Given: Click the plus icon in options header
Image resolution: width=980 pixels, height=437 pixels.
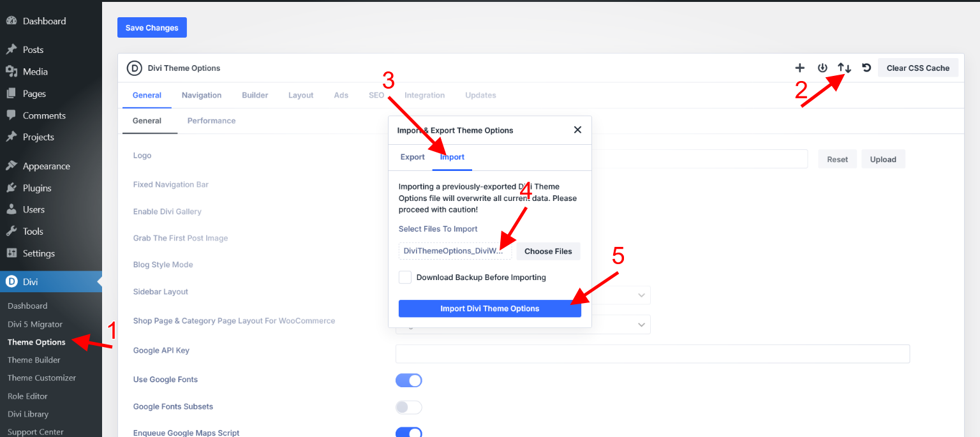Looking at the screenshot, I should pyautogui.click(x=800, y=68).
